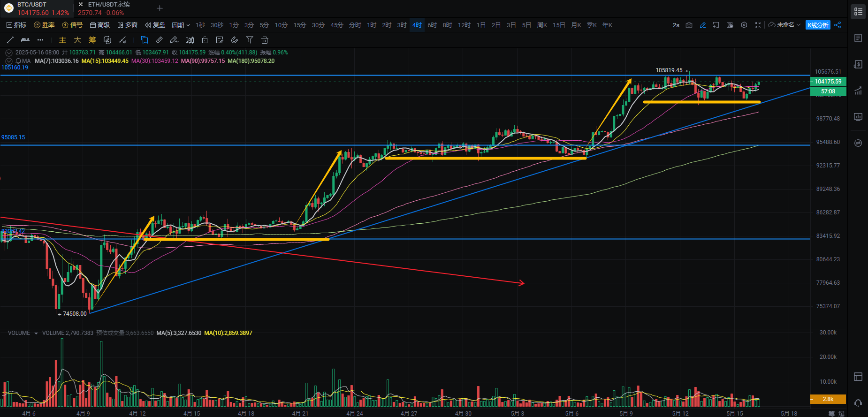This screenshot has height=417, width=868.
Task: Click the current price tag 104175.59
Action: click(x=828, y=82)
